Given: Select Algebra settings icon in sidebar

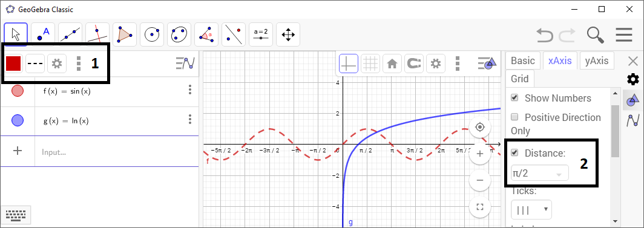Looking at the screenshot, I should pyautogui.click(x=633, y=121).
